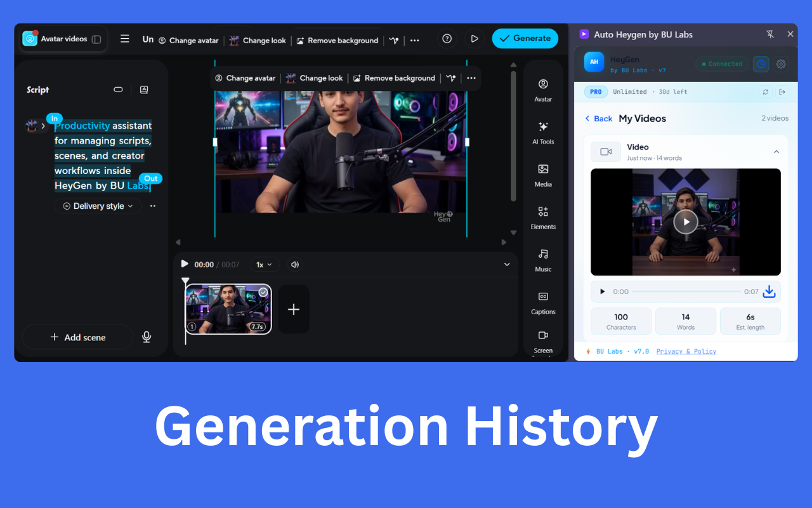Click the preview play icon beside Generate

(474, 39)
